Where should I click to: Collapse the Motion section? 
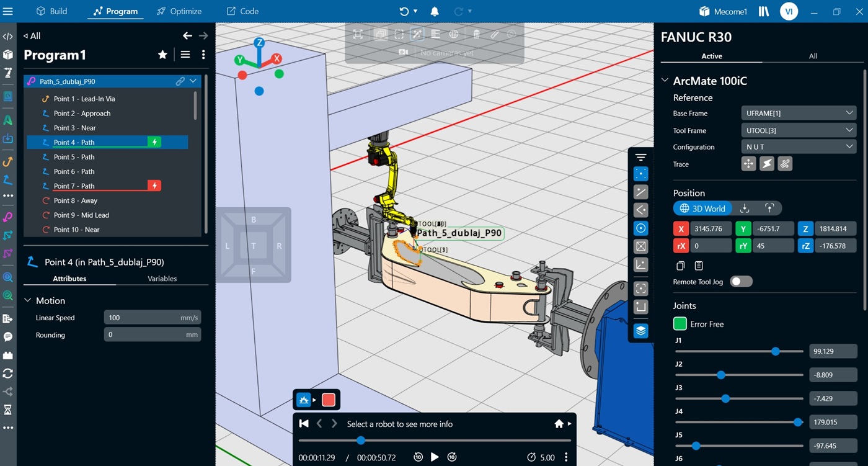[28, 300]
